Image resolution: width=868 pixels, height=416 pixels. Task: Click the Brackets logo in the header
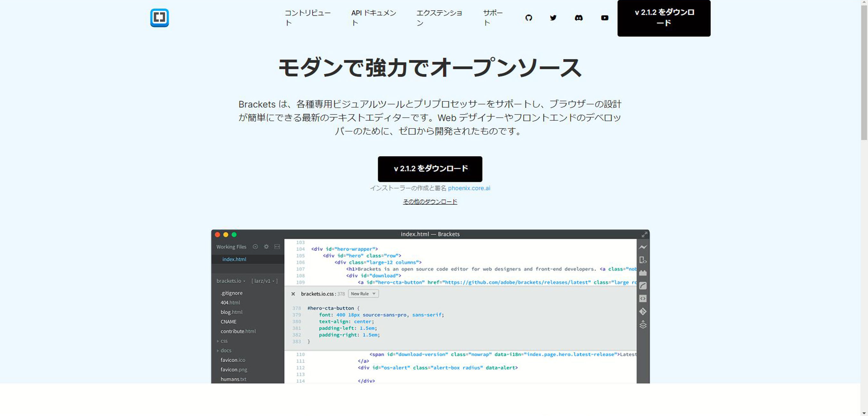pos(159,18)
